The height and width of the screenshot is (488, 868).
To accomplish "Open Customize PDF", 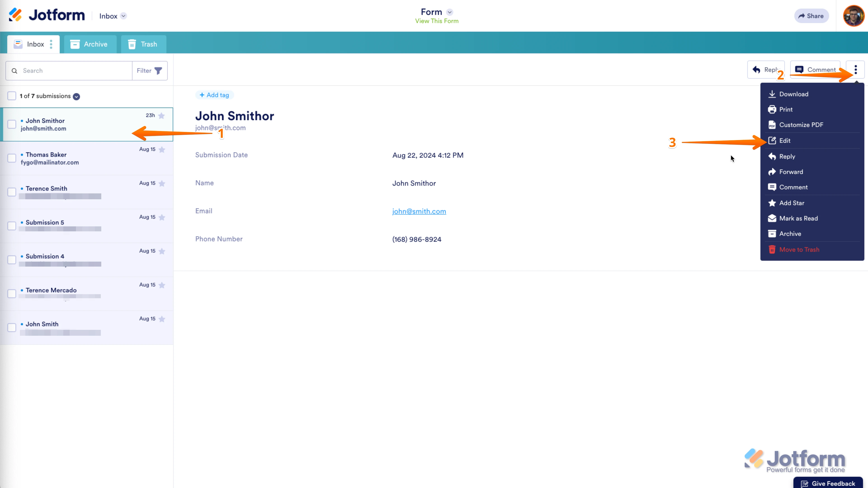I will point(773,125).
